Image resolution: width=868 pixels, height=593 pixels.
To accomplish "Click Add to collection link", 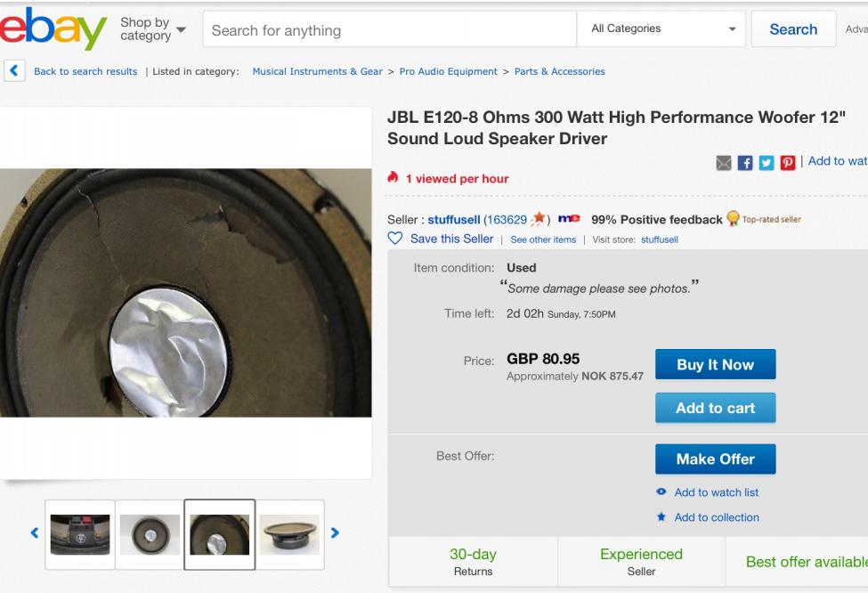I will coord(716,517).
